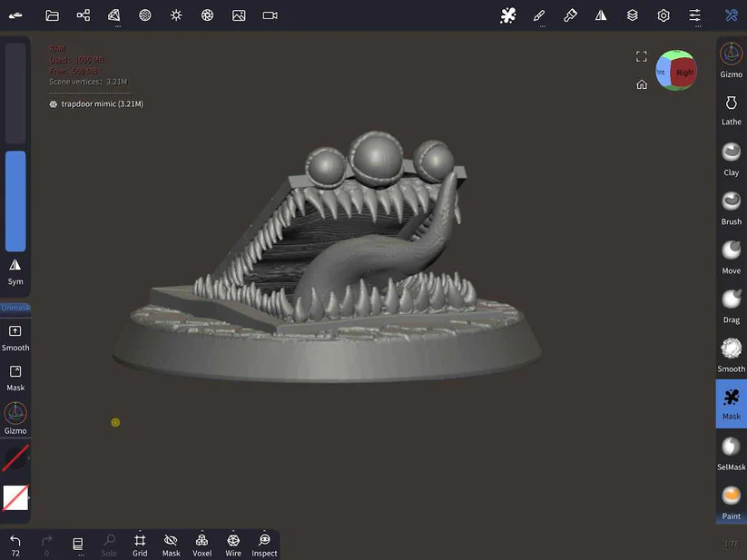Image resolution: width=747 pixels, height=560 pixels.
Task: Select the SelMask tool
Action: point(732,455)
